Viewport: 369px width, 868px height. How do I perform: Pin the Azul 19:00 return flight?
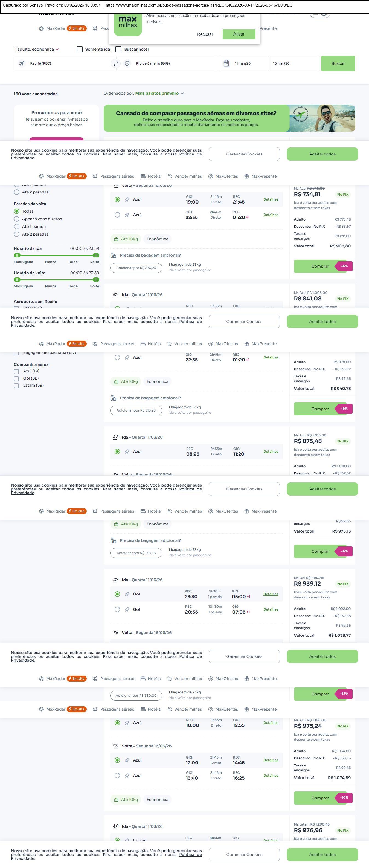[x=127, y=199]
